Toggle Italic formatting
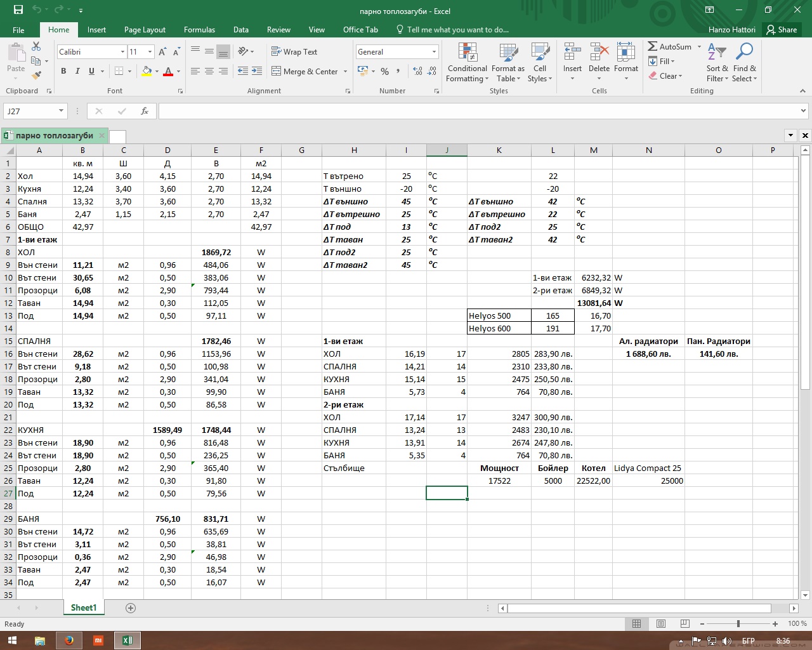This screenshot has width=812, height=650. tap(77, 71)
